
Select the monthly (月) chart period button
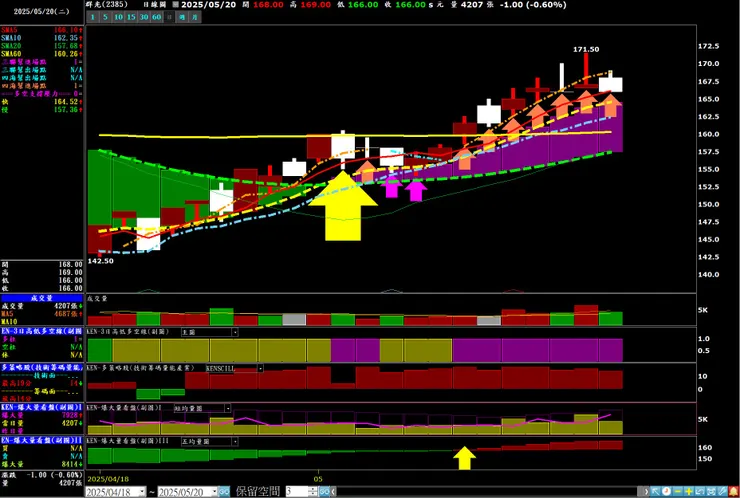tap(194, 17)
